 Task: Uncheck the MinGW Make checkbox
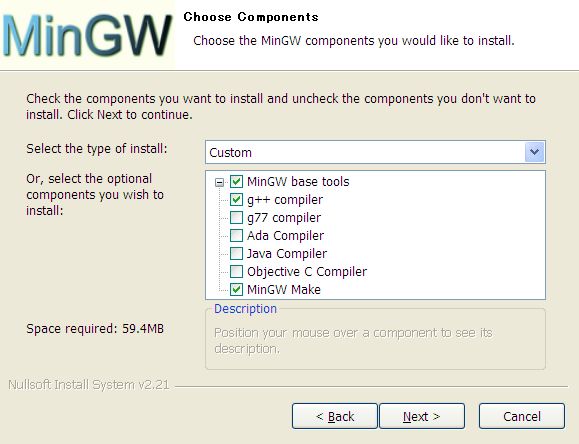pos(236,289)
